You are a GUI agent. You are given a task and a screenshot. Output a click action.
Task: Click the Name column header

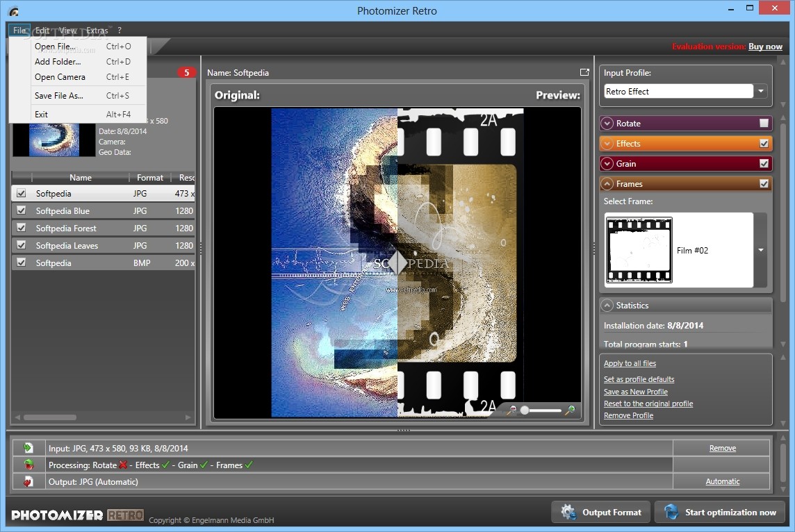coord(80,177)
